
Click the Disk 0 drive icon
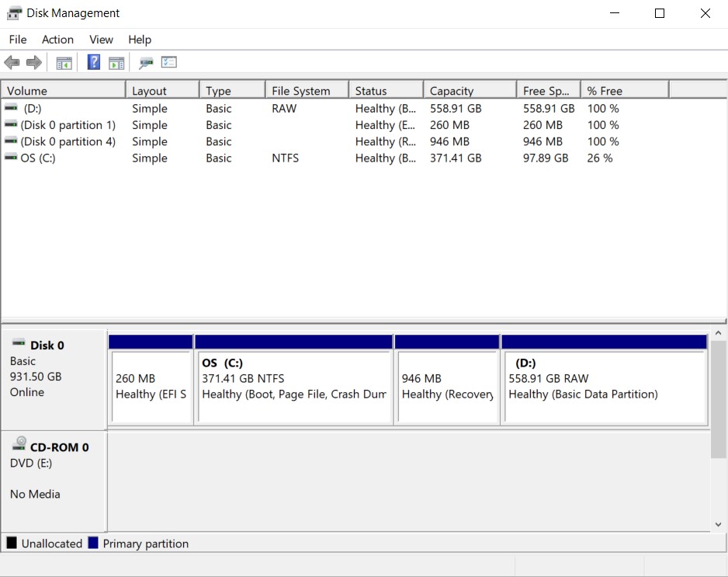click(x=19, y=343)
